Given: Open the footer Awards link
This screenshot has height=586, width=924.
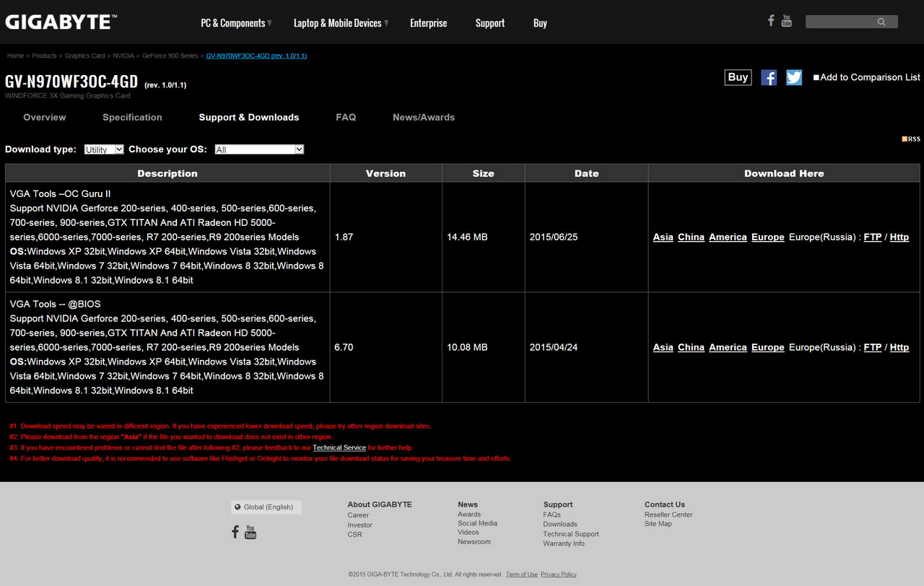Looking at the screenshot, I should pos(469,514).
